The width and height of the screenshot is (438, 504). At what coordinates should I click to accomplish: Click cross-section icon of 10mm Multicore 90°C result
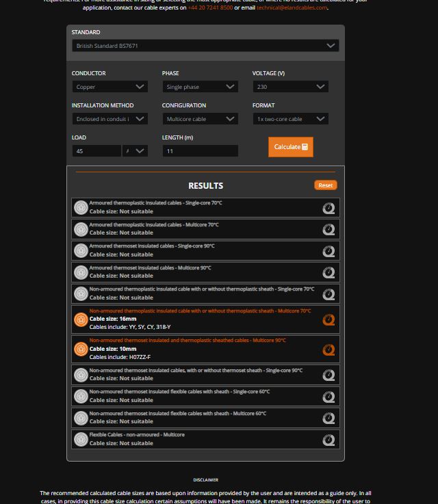point(81,349)
